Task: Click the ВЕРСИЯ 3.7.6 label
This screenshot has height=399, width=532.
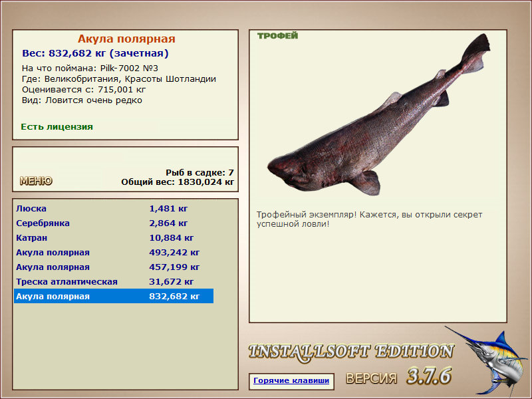Action: (399, 376)
